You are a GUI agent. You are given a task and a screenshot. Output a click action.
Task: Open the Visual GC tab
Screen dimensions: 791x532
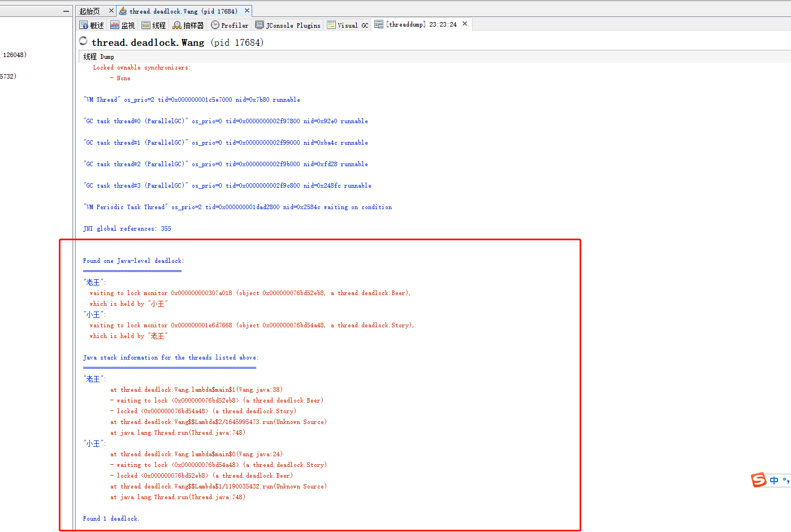click(348, 25)
